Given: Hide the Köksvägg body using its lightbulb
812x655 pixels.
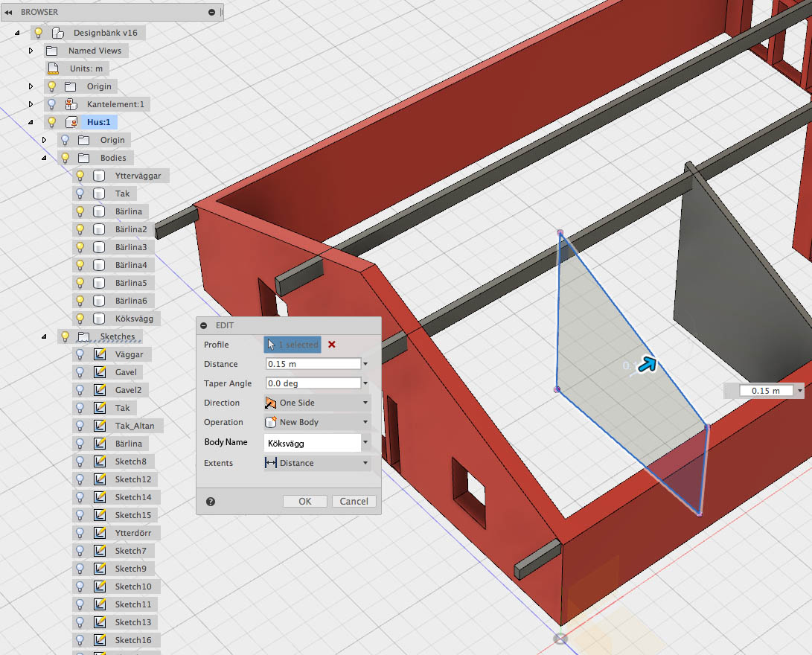Looking at the screenshot, I should point(80,319).
